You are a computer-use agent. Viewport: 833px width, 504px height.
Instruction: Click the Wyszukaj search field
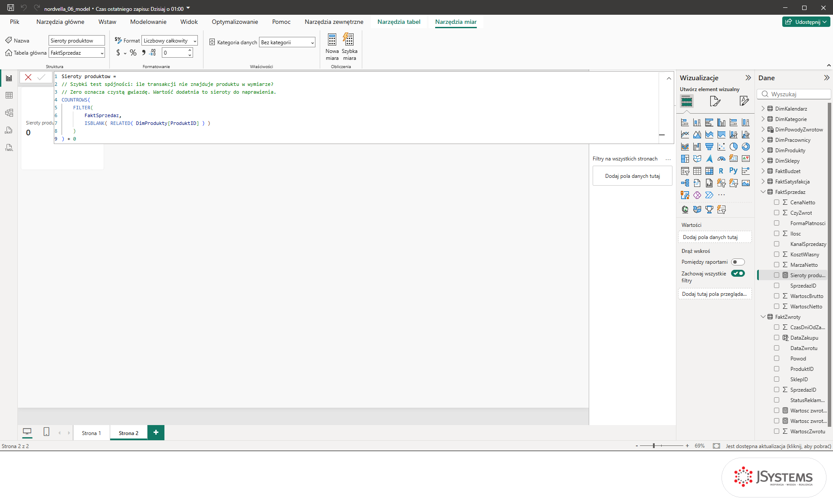tap(794, 94)
